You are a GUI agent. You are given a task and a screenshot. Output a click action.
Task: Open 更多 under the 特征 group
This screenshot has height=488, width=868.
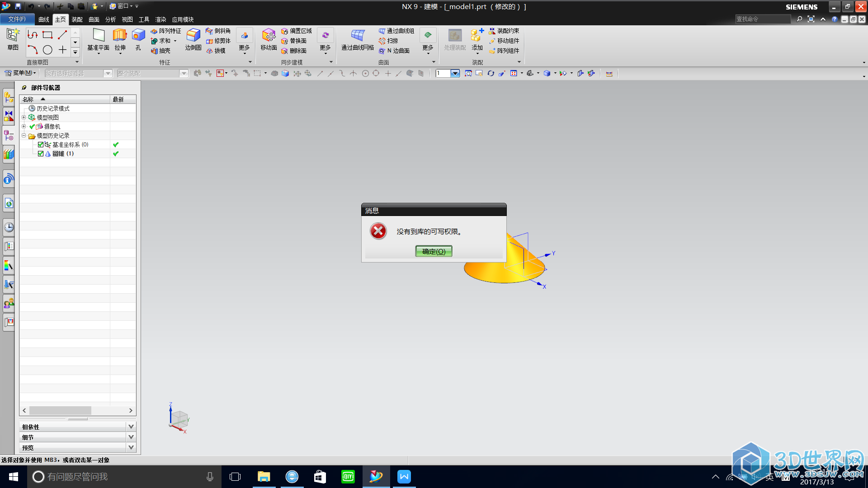click(x=244, y=41)
